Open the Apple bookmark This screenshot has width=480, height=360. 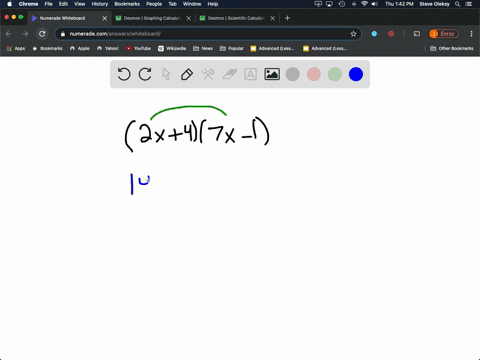[x=80, y=48]
